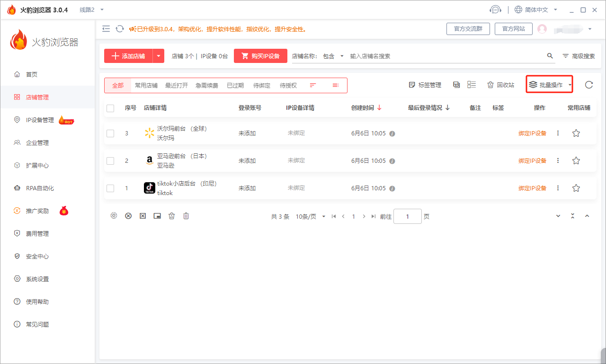Click the 输入店铺名搜索 input field
This screenshot has width=606, height=364.
[x=445, y=56]
